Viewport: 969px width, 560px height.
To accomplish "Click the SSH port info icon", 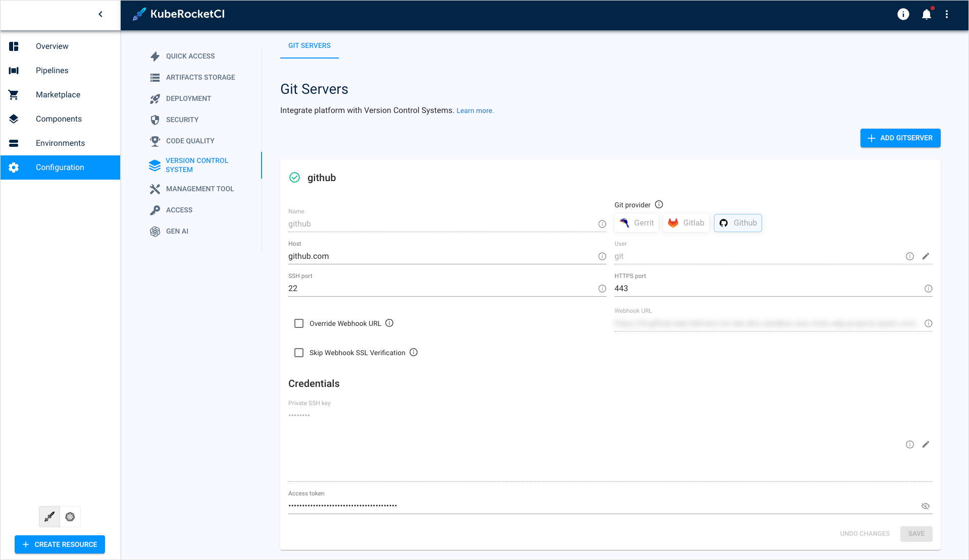I will coord(602,289).
